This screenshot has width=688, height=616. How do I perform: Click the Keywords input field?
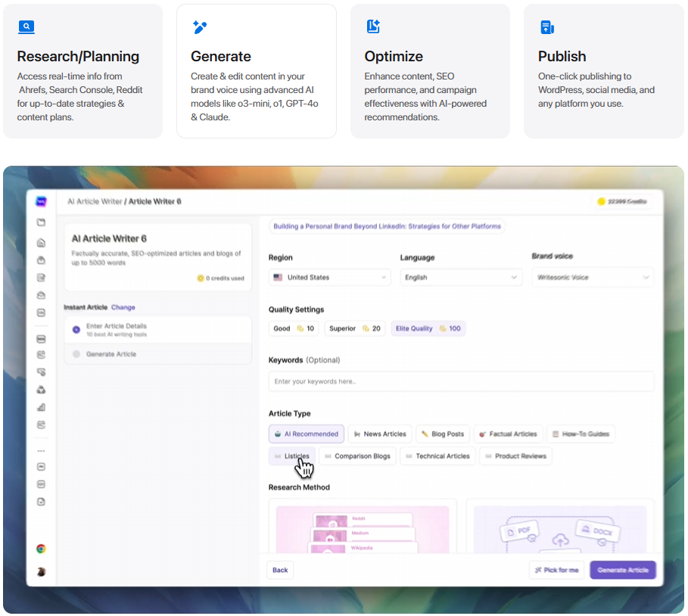point(461,381)
